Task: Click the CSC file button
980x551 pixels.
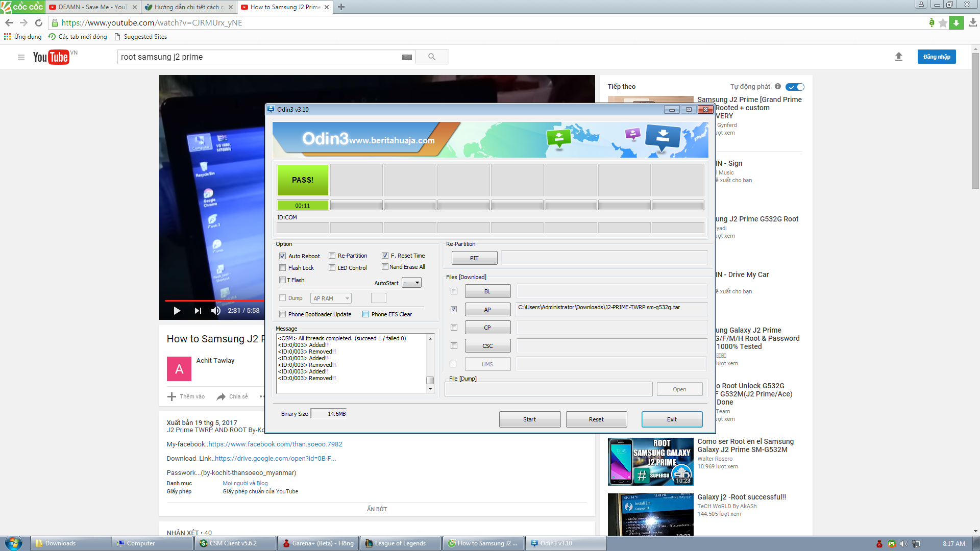Action: click(487, 346)
